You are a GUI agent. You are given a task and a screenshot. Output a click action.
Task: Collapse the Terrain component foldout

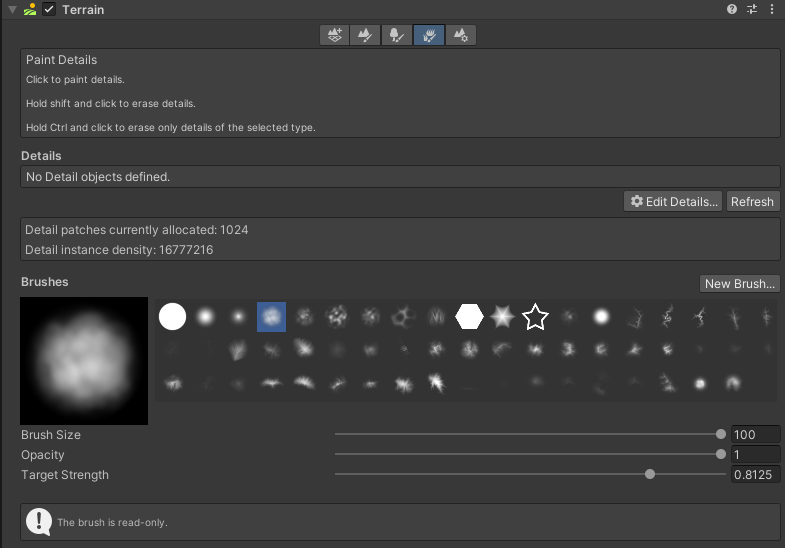(x=13, y=9)
